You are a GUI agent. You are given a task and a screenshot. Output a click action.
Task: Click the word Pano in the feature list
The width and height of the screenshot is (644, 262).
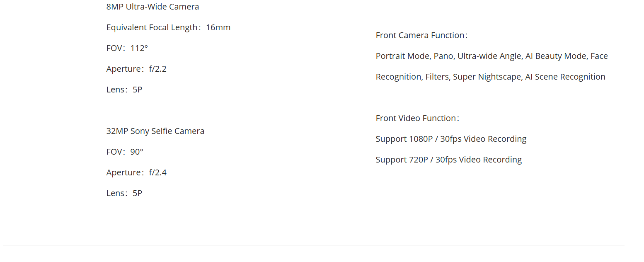pos(443,56)
